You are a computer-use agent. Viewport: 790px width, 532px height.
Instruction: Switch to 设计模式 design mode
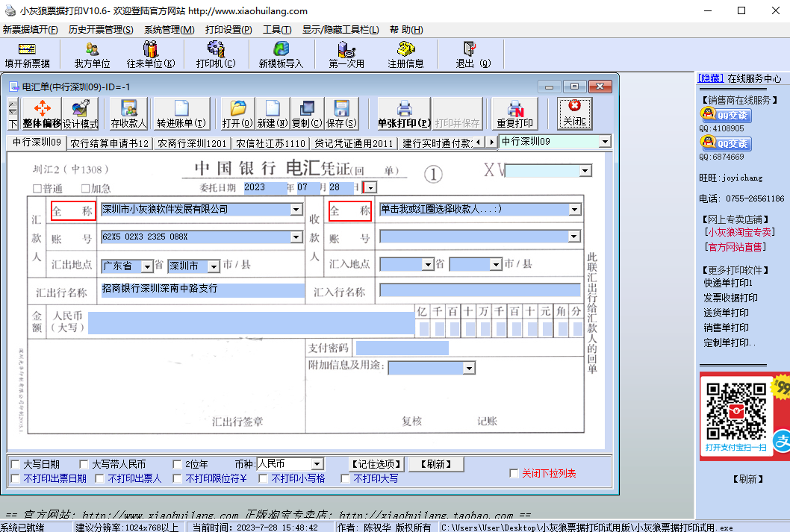coord(80,113)
